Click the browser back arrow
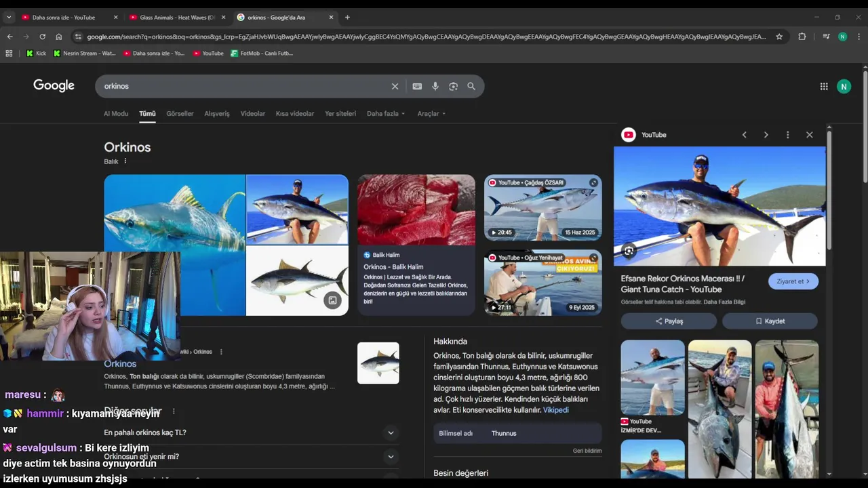 9,37
